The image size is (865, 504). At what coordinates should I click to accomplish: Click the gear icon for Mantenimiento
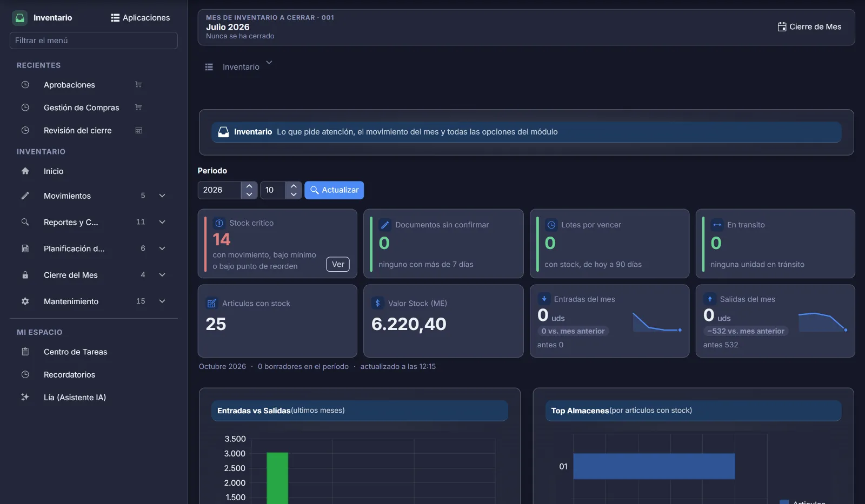point(25,301)
